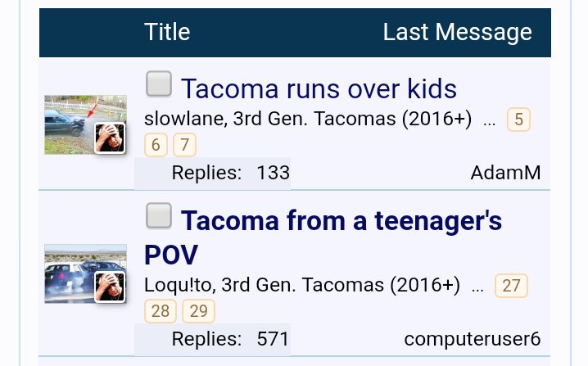Screen dimensions: 588x366
Task: Click the avatar on the second thread
Action: pyautogui.click(x=110, y=287)
